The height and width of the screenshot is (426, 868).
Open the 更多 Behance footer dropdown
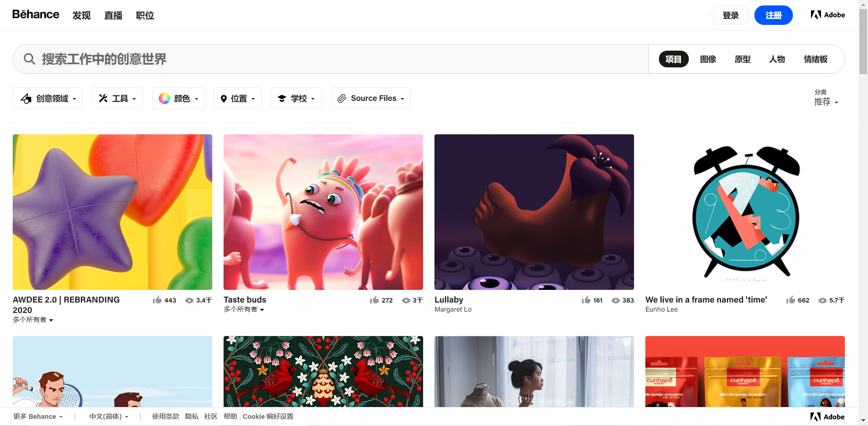click(x=38, y=416)
